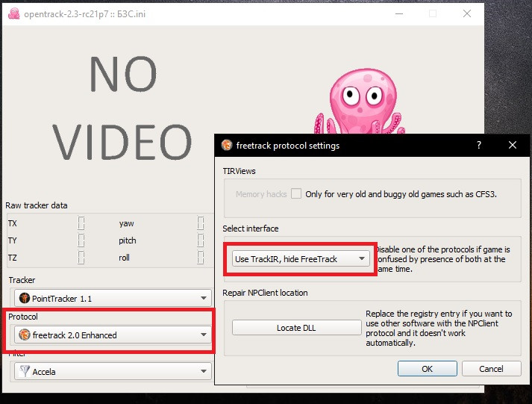Image resolution: width=532 pixels, height=404 pixels.
Task: Close the freetrack protocol settings dialog
Action: pos(513,146)
